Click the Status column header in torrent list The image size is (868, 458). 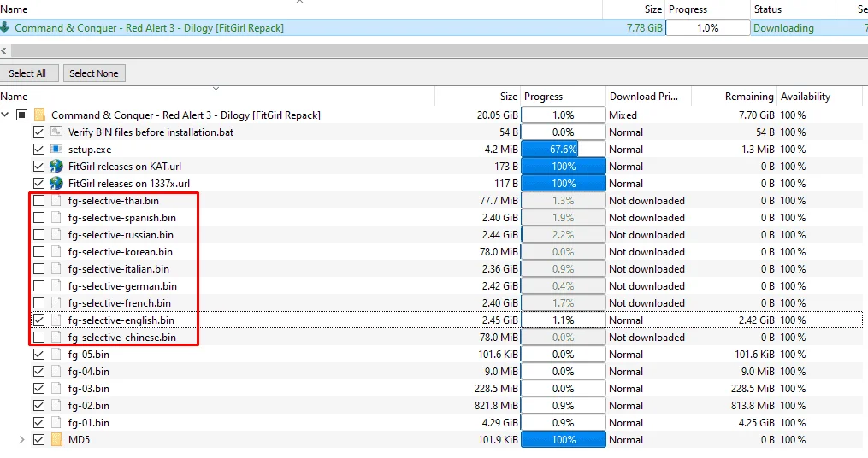(793, 9)
